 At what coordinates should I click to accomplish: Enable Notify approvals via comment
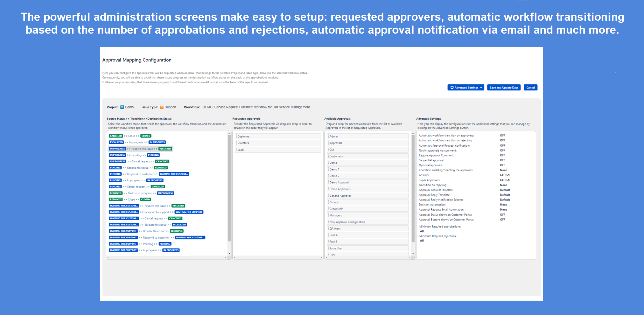[x=503, y=150]
